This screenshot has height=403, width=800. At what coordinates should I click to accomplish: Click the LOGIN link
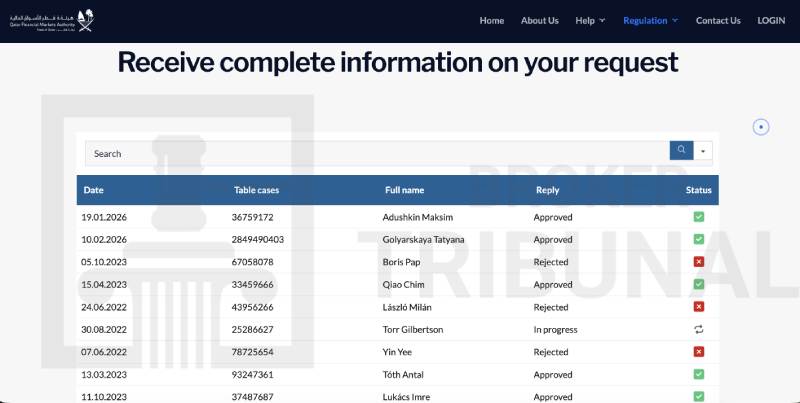(771, 20)
